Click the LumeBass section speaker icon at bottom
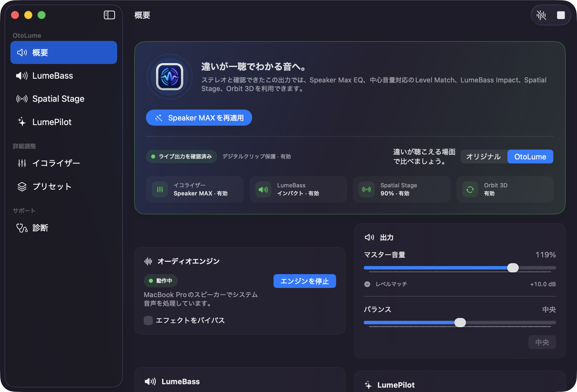Image resolution: width=577 pixels, height=392 pixels. [x=150, y=382]
